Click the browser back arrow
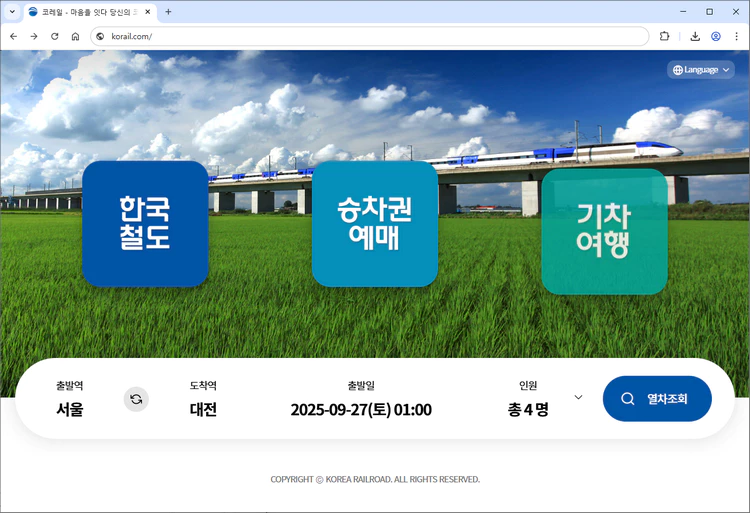The width and height of the screenshot is (750, 513). pyautogui.click(x=13, y=36)
